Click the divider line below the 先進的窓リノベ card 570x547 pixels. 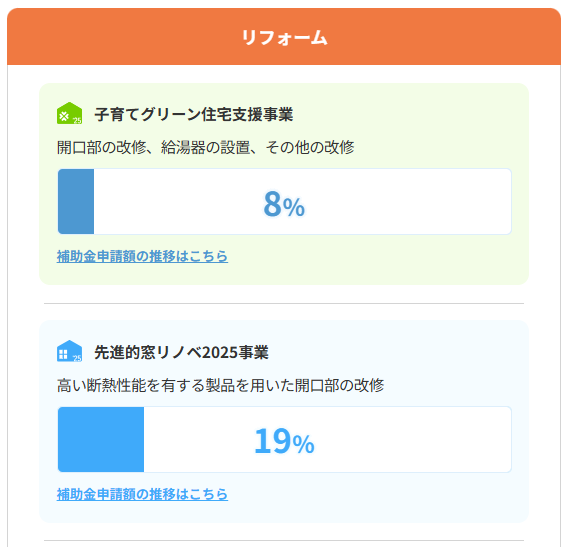tap(284, 540)
